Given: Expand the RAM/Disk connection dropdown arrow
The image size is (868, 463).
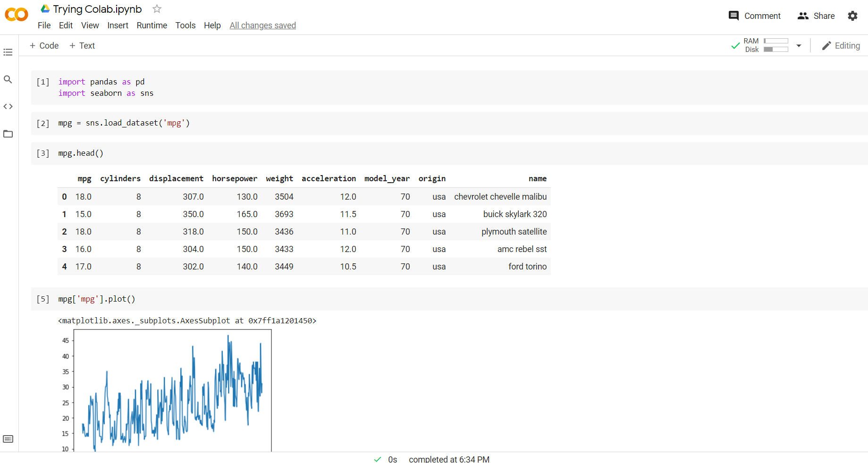Looking at the screenshot, I should point(799,46).
